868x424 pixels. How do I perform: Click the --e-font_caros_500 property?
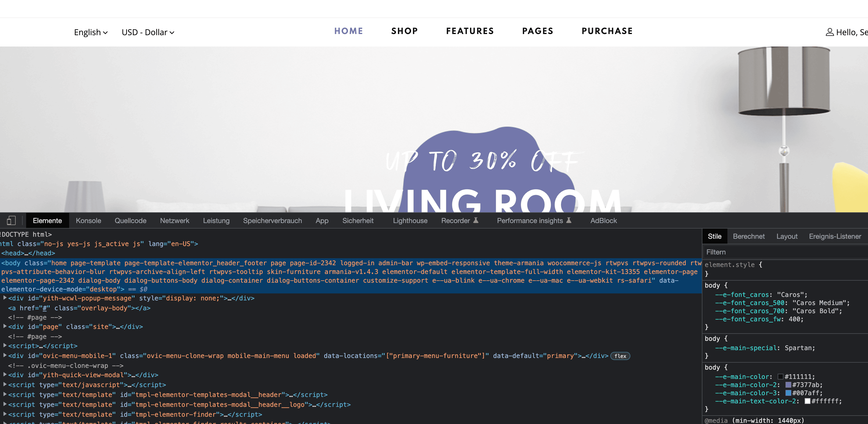tap(782, 302)
